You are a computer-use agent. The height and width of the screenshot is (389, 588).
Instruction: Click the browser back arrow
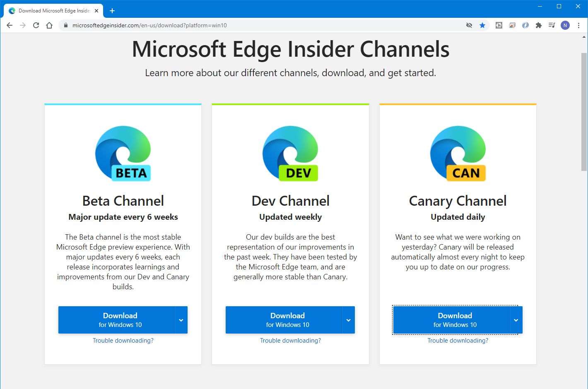pyautogui.click(x=10, y=25)
